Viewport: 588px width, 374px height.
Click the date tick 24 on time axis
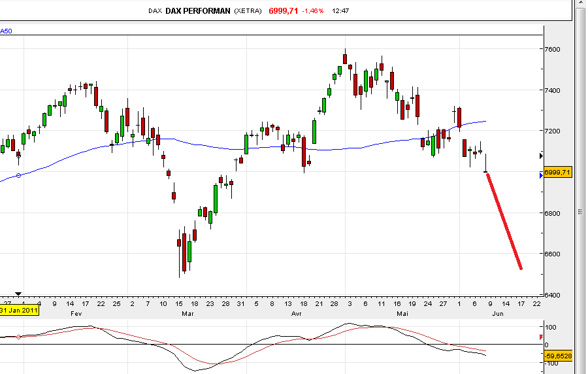[x=428, y=304]
